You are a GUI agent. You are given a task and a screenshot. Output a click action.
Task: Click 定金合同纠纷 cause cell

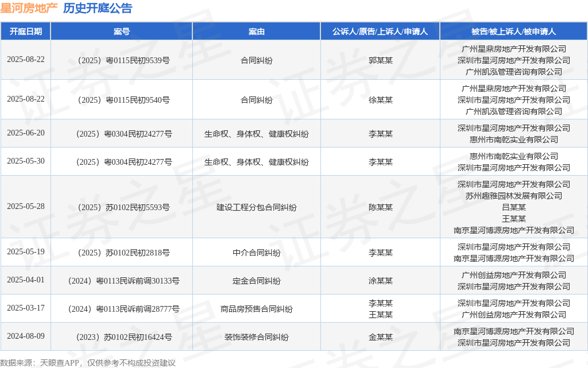tap(257, 281)
